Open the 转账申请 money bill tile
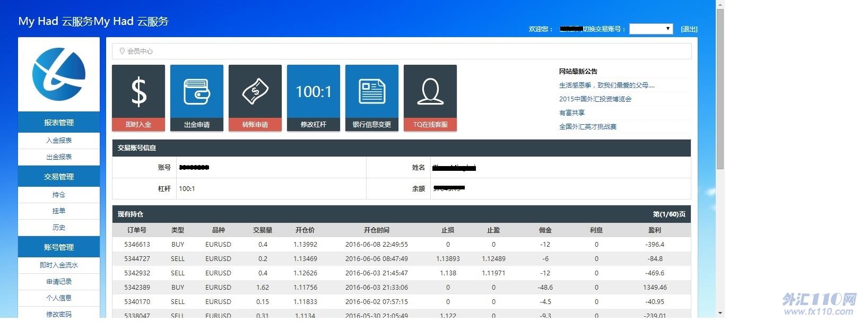This screenshot has height=321, width=868. (255, 98)
